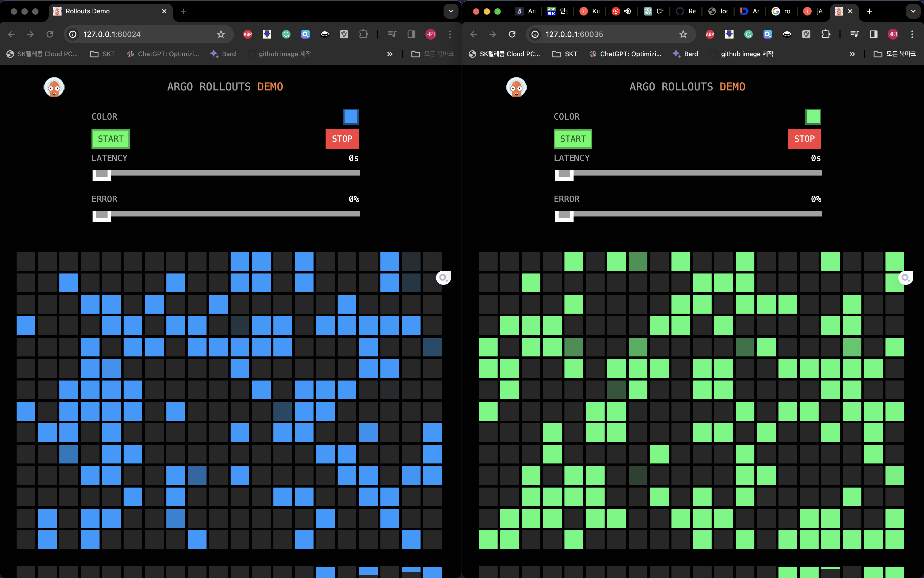Viewport: 924px width, 578px height.
Task: Open SK텔레콤 Cloud PC bookmark in right window
Action: point(505,54)
